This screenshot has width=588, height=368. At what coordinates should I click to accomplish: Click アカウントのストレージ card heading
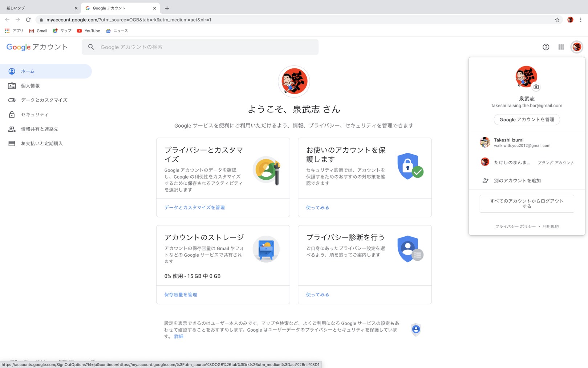pos(204,237)
